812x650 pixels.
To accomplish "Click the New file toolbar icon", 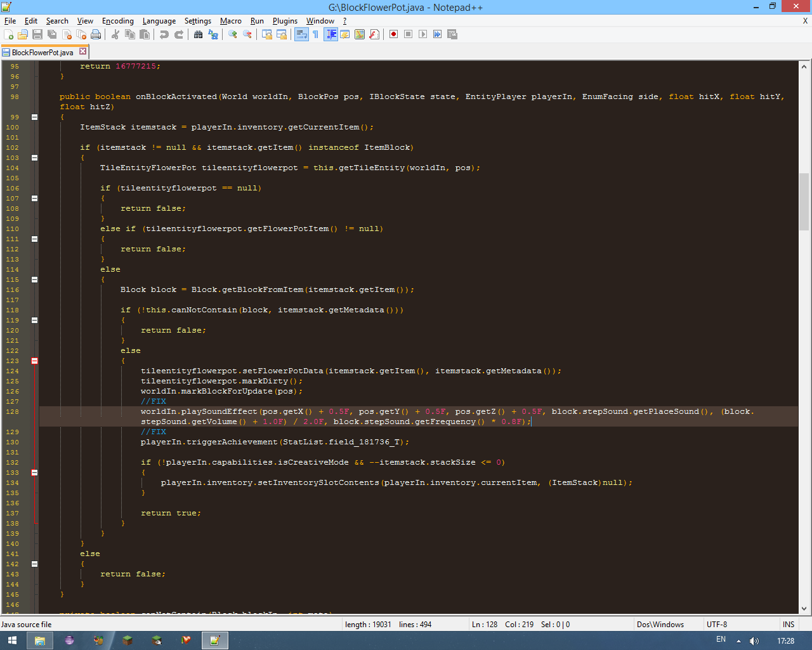I will coord(8,34).
